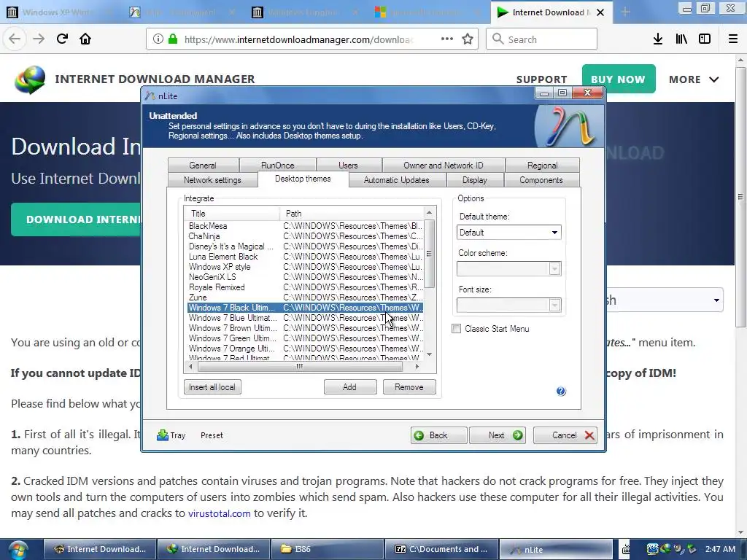Click the Windows Start orb
Screen dimensions: 747x560
tap(18, 550)
